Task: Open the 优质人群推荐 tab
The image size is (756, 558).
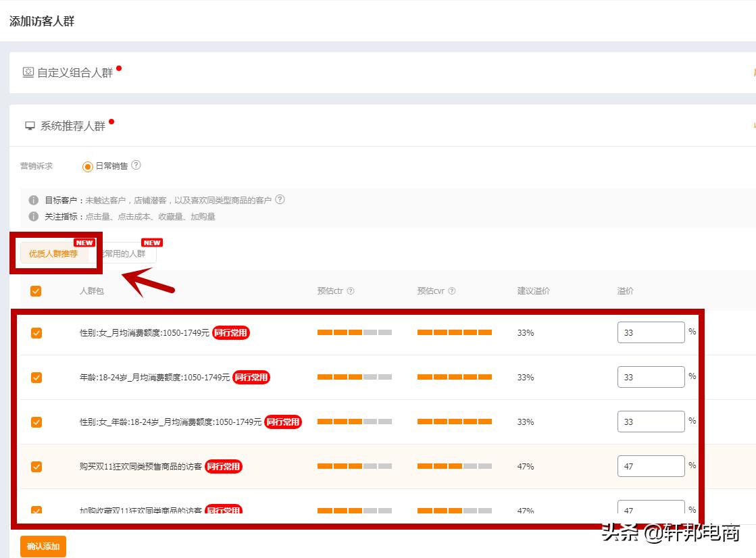Action: pos(53,254)
